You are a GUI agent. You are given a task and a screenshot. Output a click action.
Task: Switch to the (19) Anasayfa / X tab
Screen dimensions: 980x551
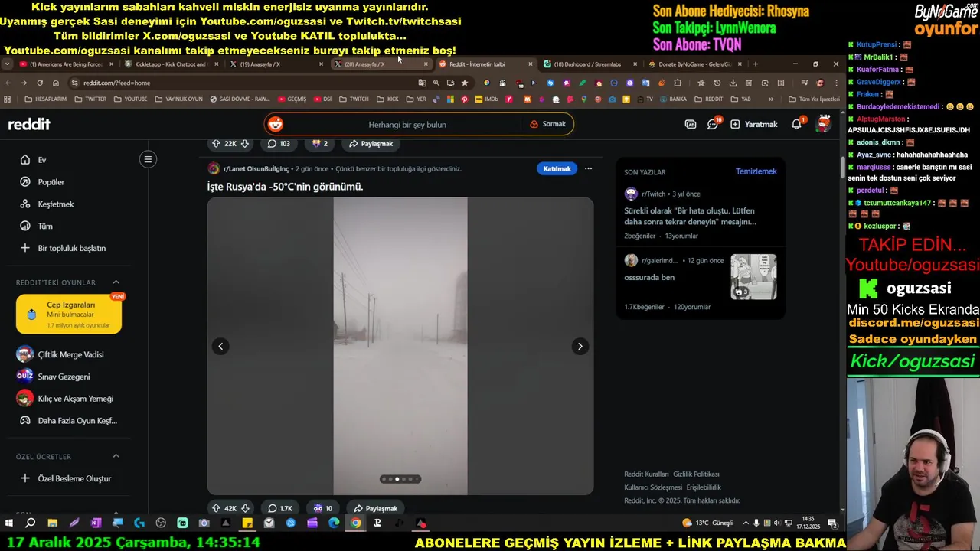(x=274, y=64)
